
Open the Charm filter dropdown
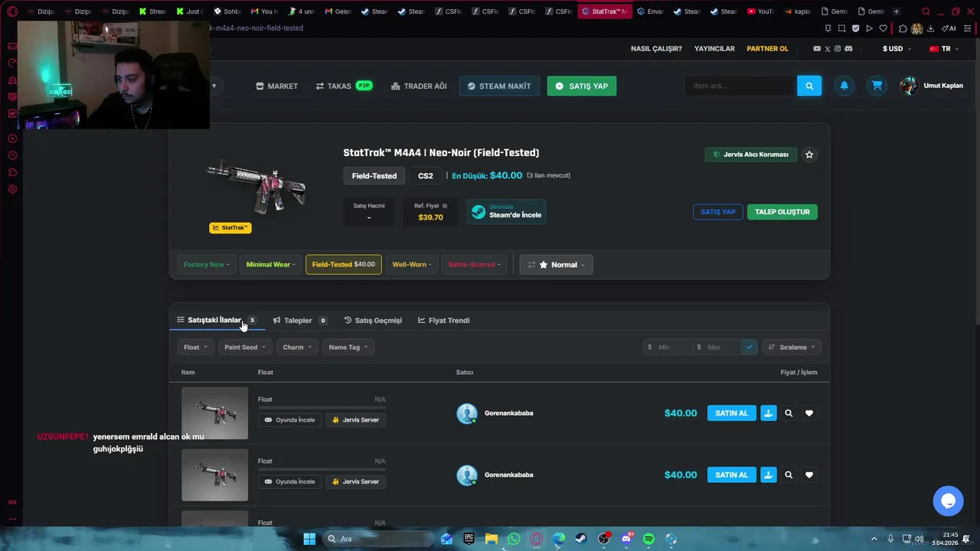tap(297, 347)
